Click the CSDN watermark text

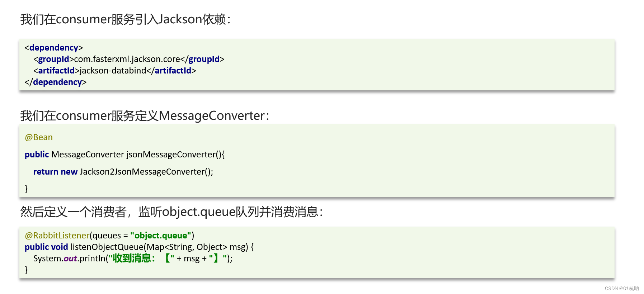pos(622,288)
